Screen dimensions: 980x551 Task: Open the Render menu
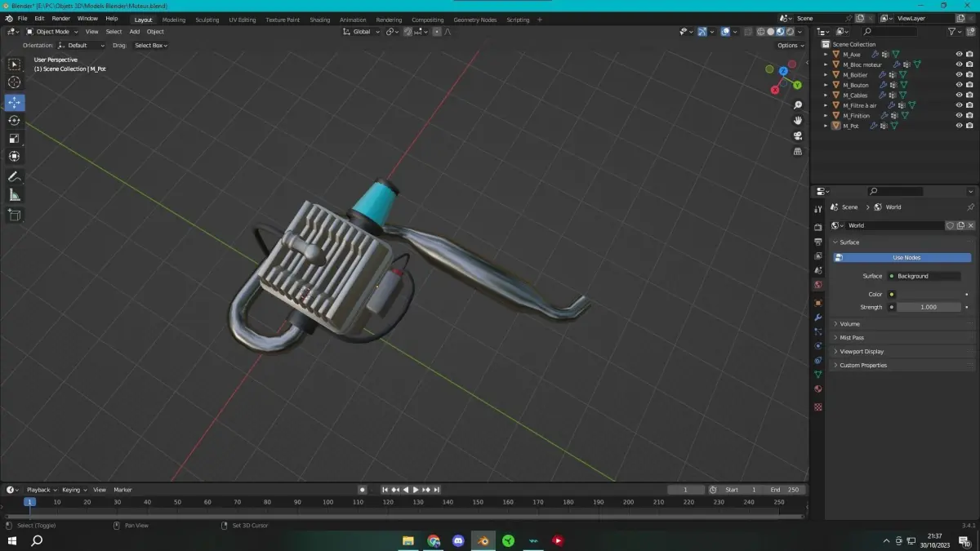pos(60,19)
